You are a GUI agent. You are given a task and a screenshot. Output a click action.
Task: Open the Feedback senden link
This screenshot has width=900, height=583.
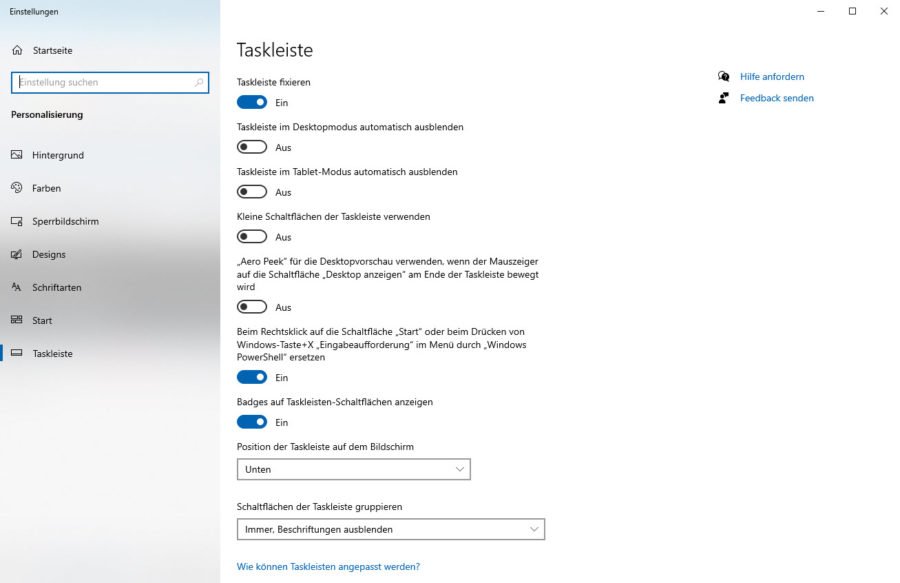(x=776, y=98)
